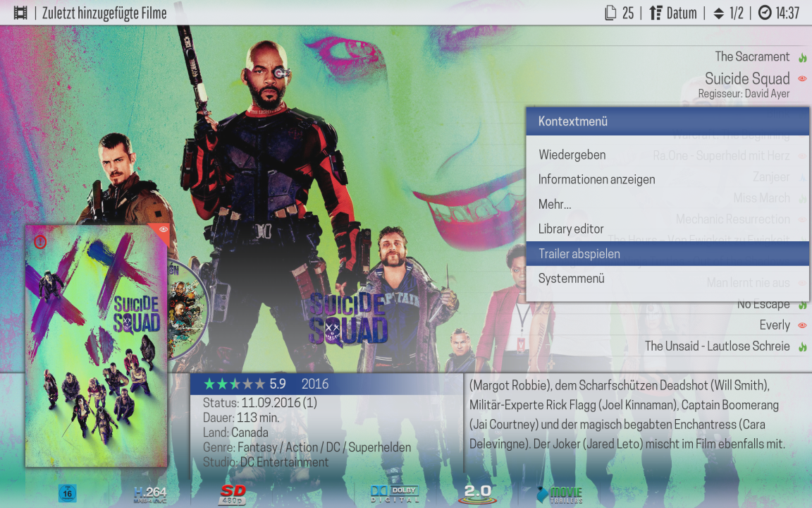The width and height of the screenshot is (812, 508).
Task: Click the Dauer: 113 min. line
Action: tap(241, 418)
